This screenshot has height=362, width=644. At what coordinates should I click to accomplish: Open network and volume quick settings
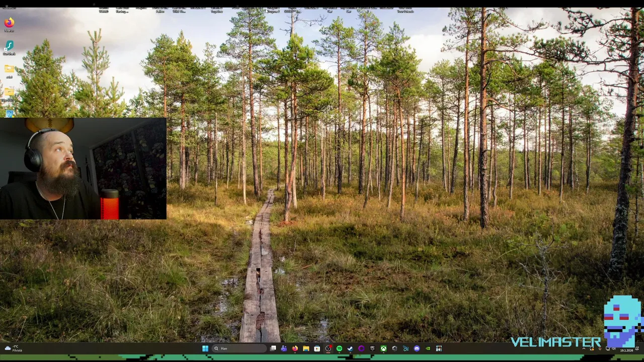coord(610,348)
